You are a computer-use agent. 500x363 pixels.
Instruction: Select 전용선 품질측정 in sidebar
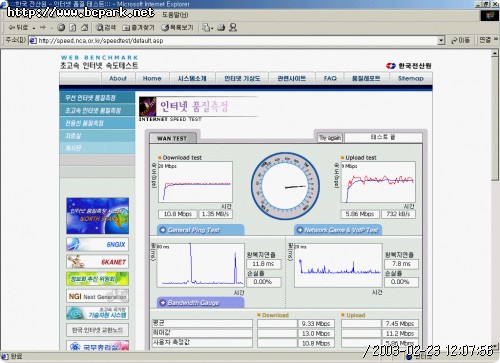pyautogui.click(x=97, y=123)
